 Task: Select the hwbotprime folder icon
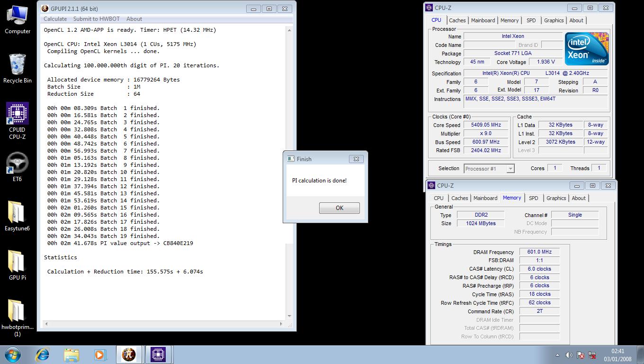18,318
